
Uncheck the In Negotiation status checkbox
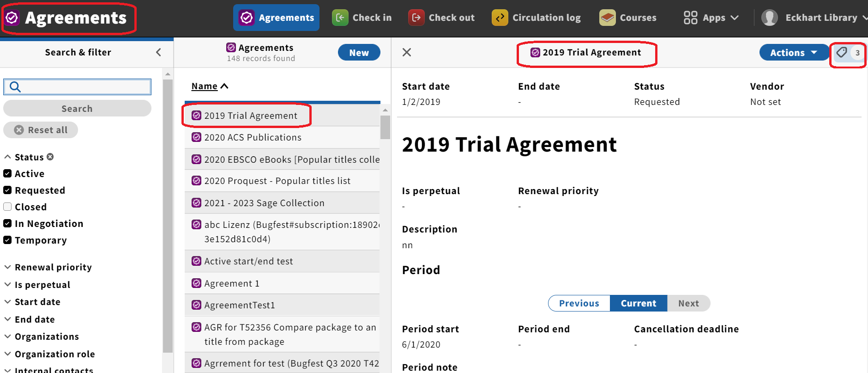coord(7,224)
